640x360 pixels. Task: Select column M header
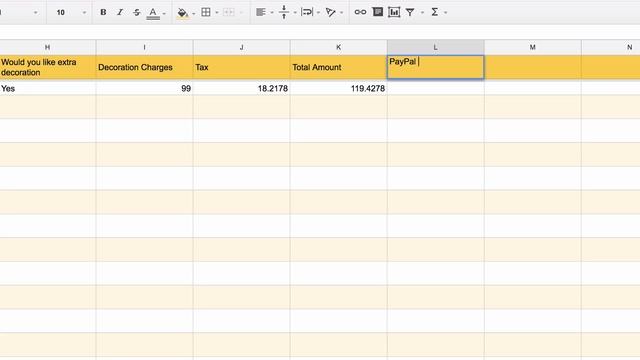(533, 47)
